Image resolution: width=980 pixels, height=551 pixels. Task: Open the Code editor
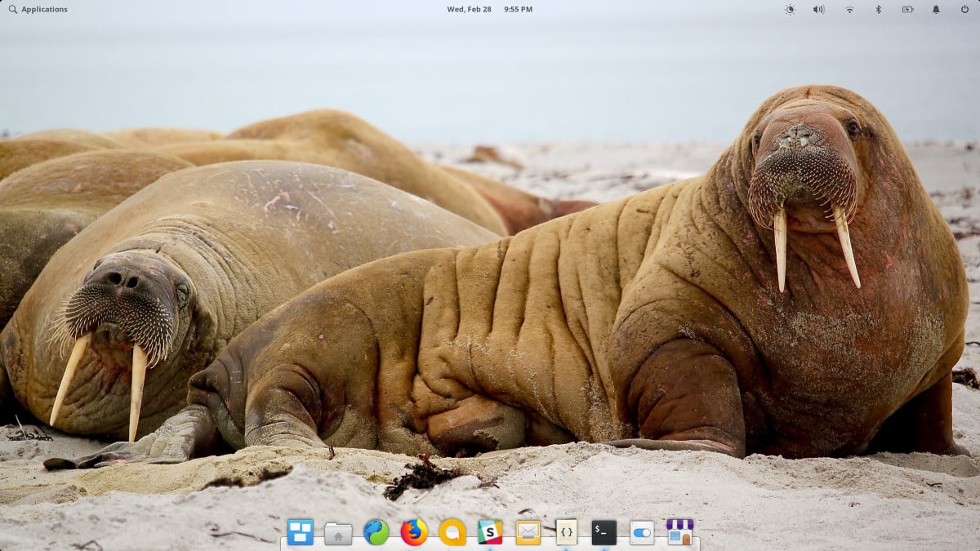coord(565,531)
